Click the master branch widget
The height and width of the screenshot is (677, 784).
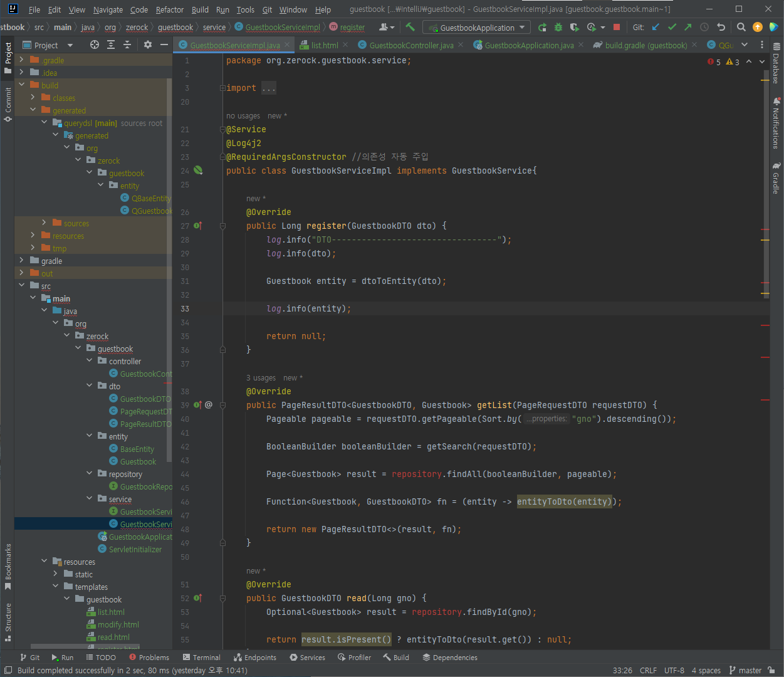pyautogui.click(x=746, y=670)
